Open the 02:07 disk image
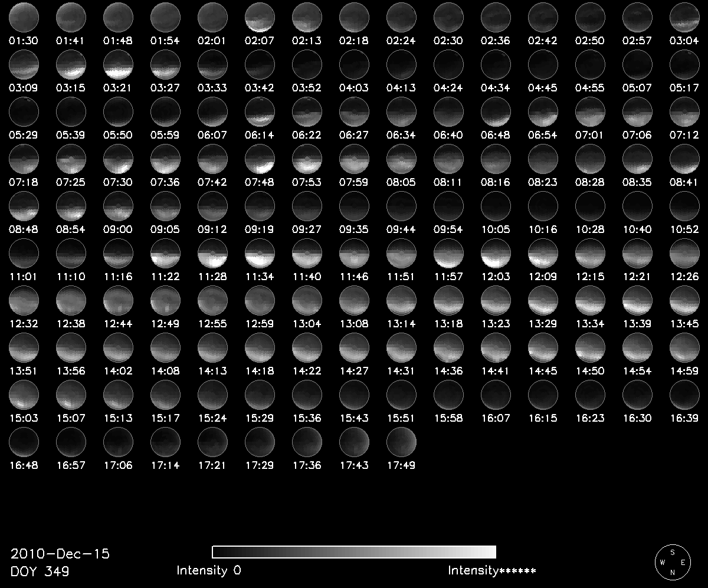Viewport: 708px width, 588px height. [x=260, y=17]
